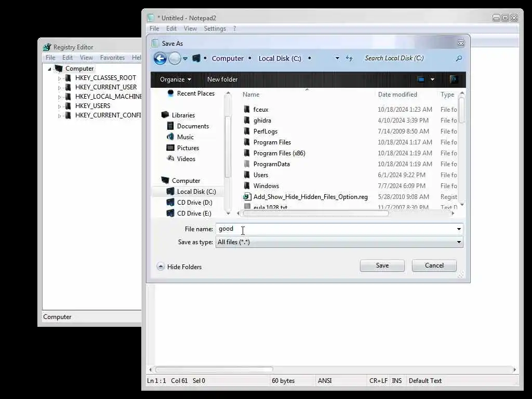Open Notepad2 View menu
Image resolution: width=532 pixels, height=399 pixels.
tap(190, 29)
